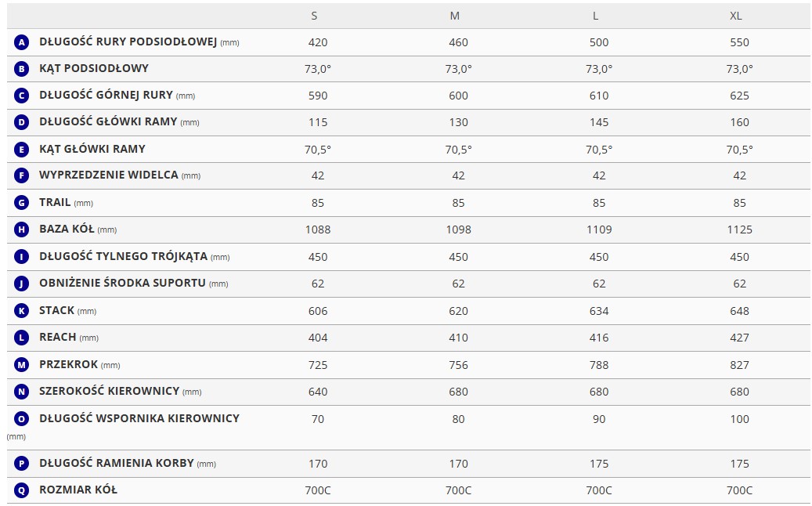The width and height of the screenshot is (812, 506).
Task: Click the K icon beside Stack
Action: pyautogui.click(x=22, y=311)
